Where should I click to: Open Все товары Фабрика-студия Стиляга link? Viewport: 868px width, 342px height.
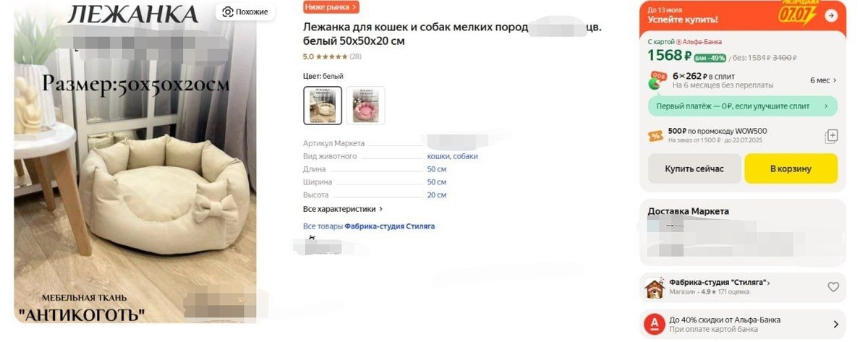[369, 226]
